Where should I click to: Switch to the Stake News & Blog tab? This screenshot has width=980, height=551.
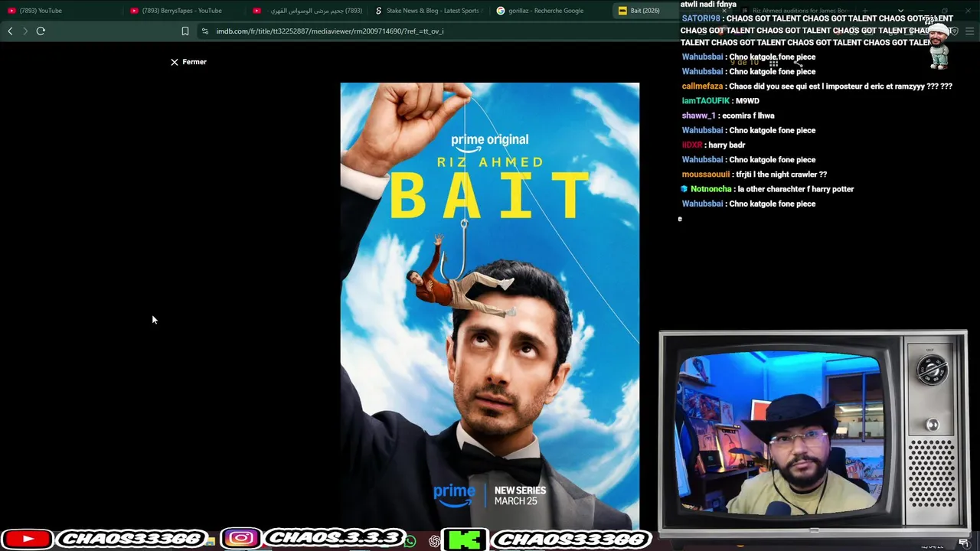tap(429, 11)
